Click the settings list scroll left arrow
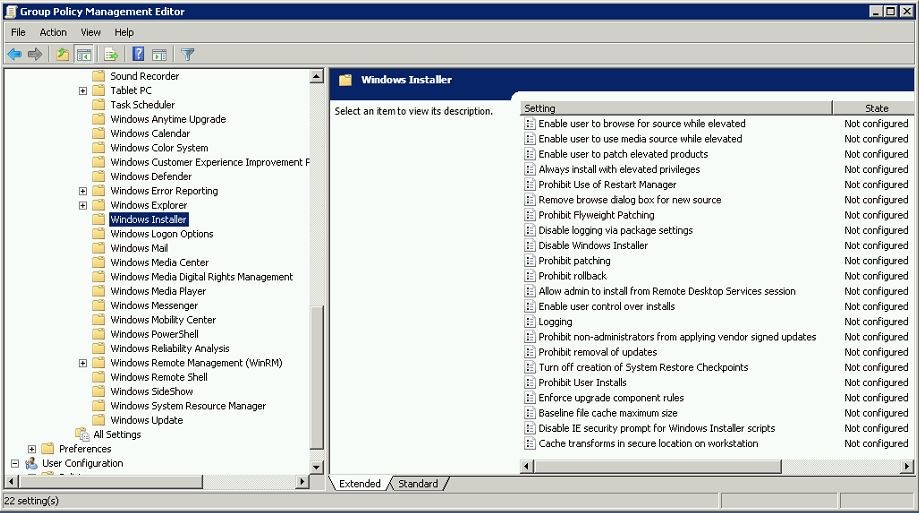The width and height of the screenshot is (919, 513). coord(527,466)
